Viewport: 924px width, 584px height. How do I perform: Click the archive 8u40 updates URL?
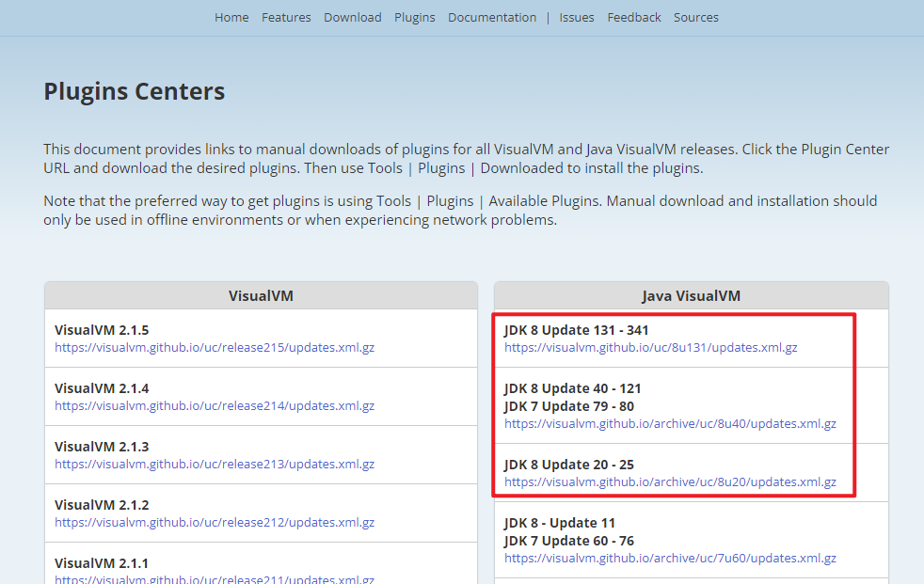coord(670,423)
